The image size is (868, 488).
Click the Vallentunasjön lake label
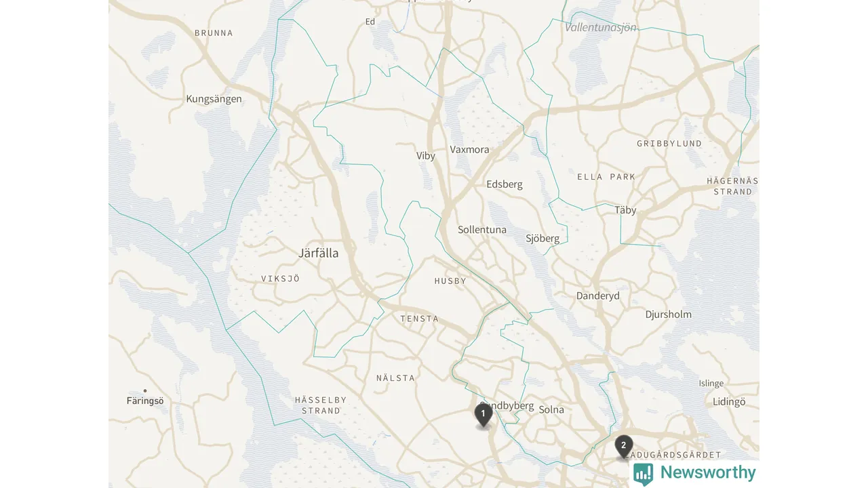pos(601,28)
